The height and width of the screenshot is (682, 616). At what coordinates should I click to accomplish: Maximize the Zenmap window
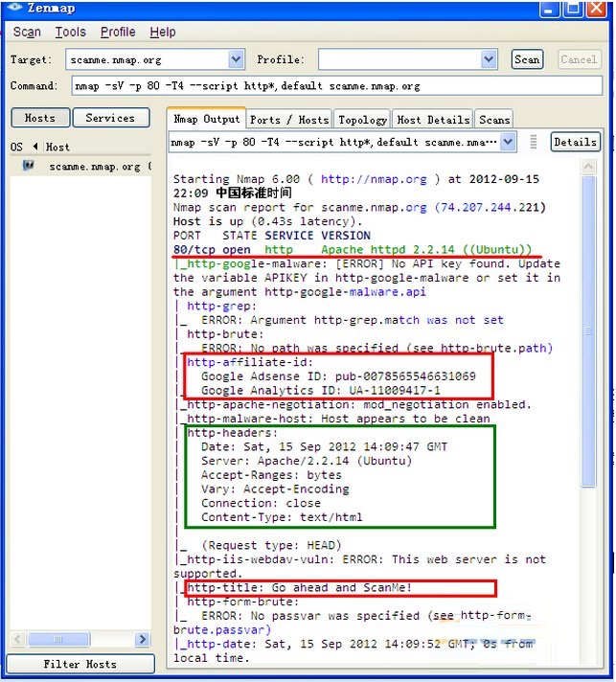click(572, 9)
